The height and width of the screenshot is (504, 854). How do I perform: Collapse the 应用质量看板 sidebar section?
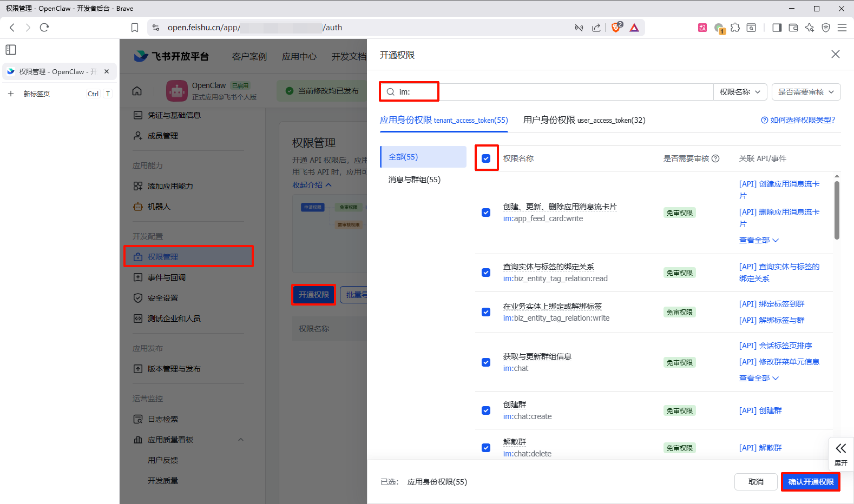[241, 440]
